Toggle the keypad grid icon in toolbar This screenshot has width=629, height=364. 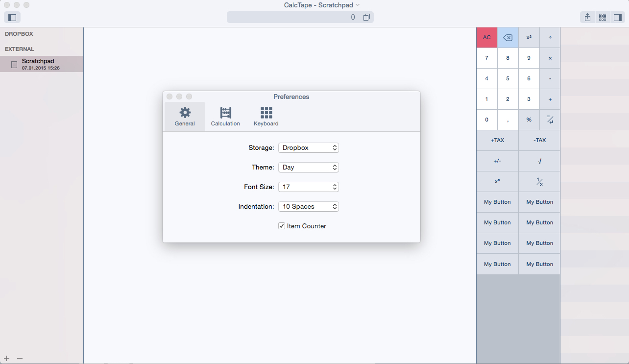click(603, 18)
